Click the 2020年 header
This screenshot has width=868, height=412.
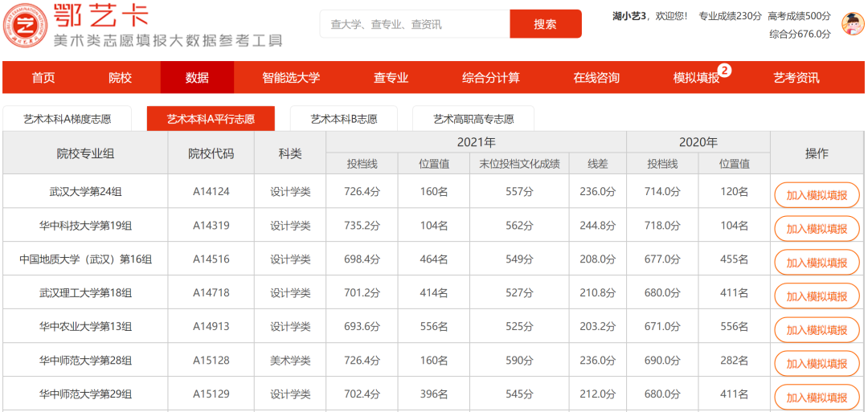(698, 142)
